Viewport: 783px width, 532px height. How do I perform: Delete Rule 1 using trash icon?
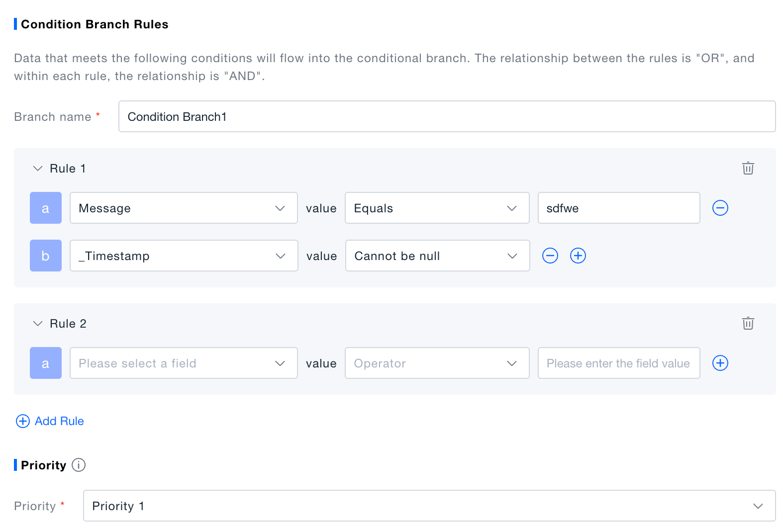coord(748,169)
